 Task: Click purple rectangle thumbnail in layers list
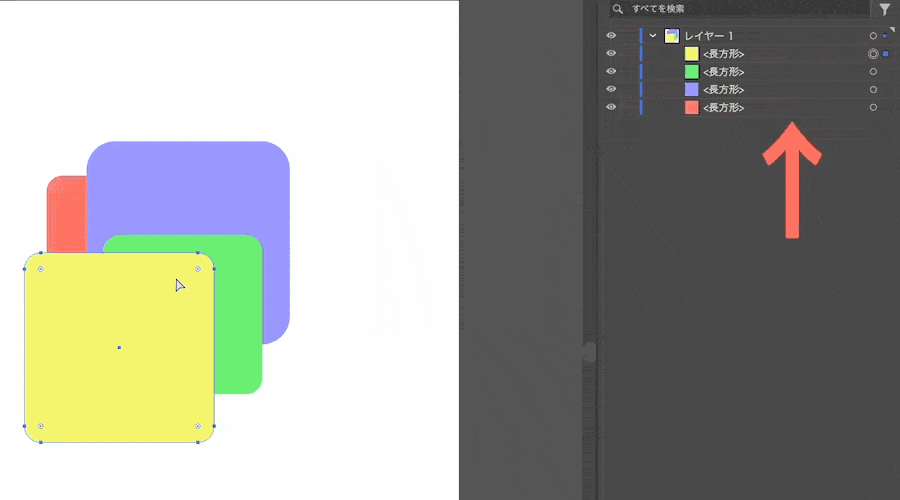pos(692,90)
